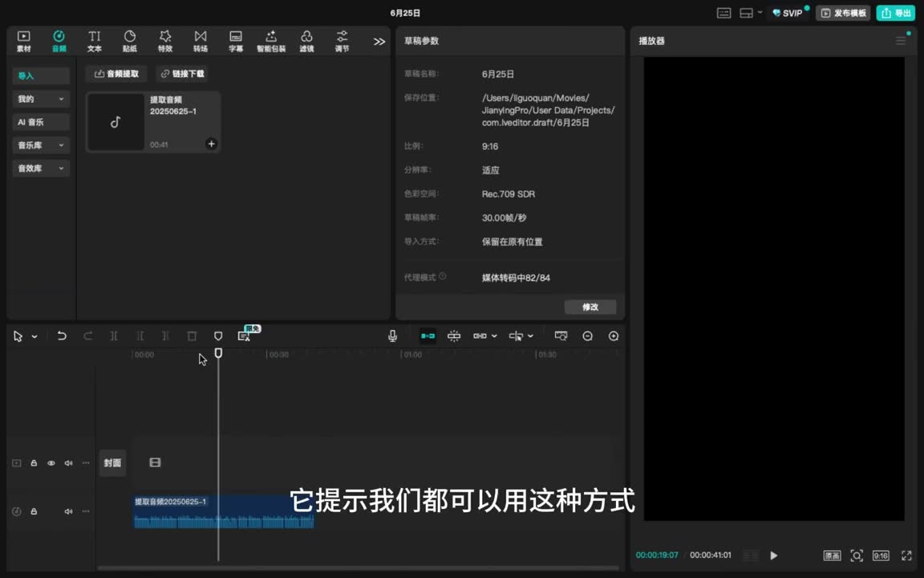
Task: Zoom in the timeline
Action: (x=614, y=336)
